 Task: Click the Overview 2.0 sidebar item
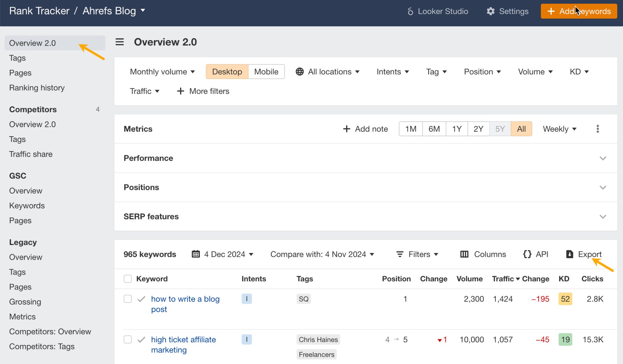coord(33,43)
